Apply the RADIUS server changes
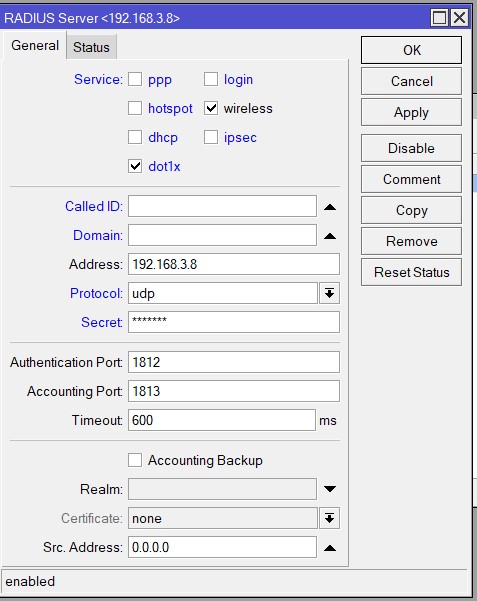The image size is (477, 601). [411, 112]
